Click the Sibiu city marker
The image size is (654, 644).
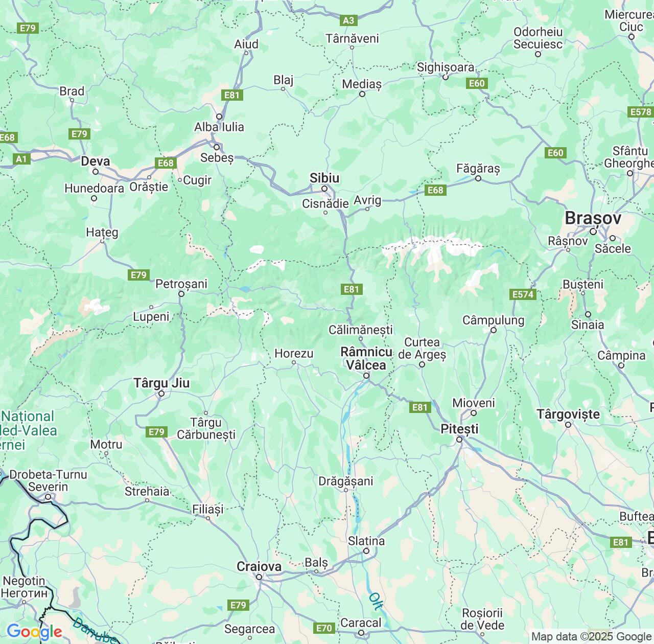click(324, 189)
